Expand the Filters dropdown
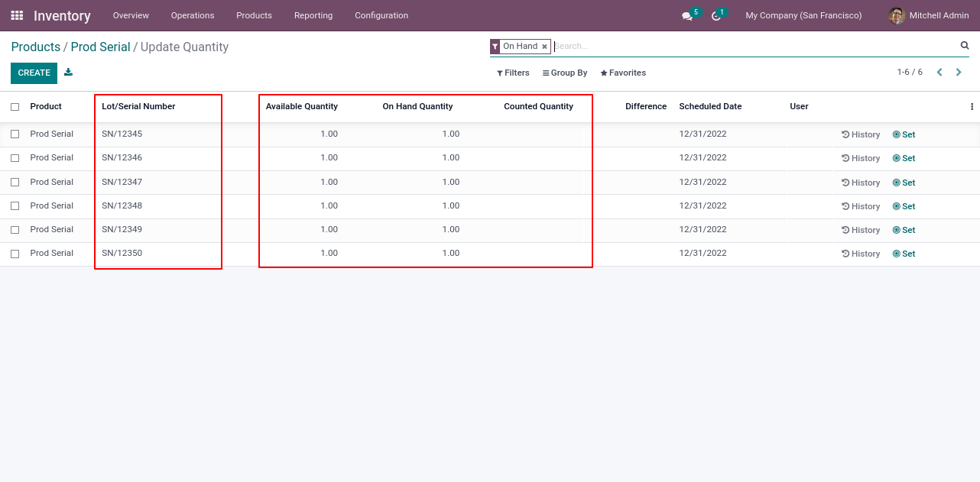Image resolution: width=980 pixels, height=482 pixels. point(513,73)
